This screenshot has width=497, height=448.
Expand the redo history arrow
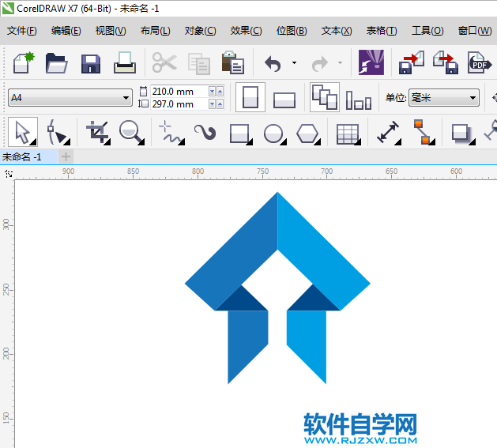[x=340, y=62]
